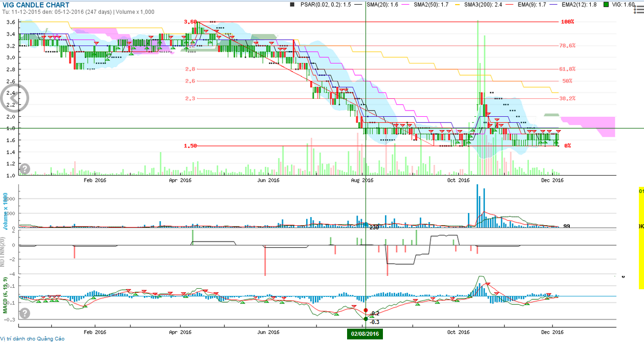Open the help icon on the price chart

(24, 168)
